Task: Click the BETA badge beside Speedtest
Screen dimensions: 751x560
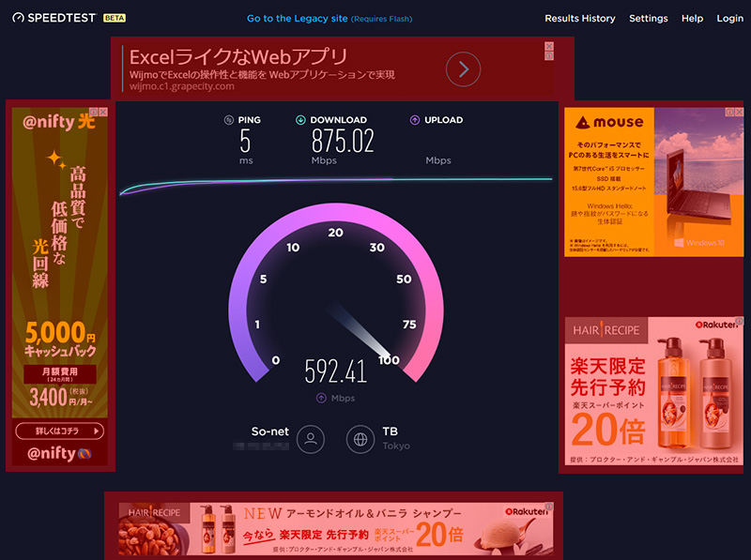Action: tap(115, 19)
